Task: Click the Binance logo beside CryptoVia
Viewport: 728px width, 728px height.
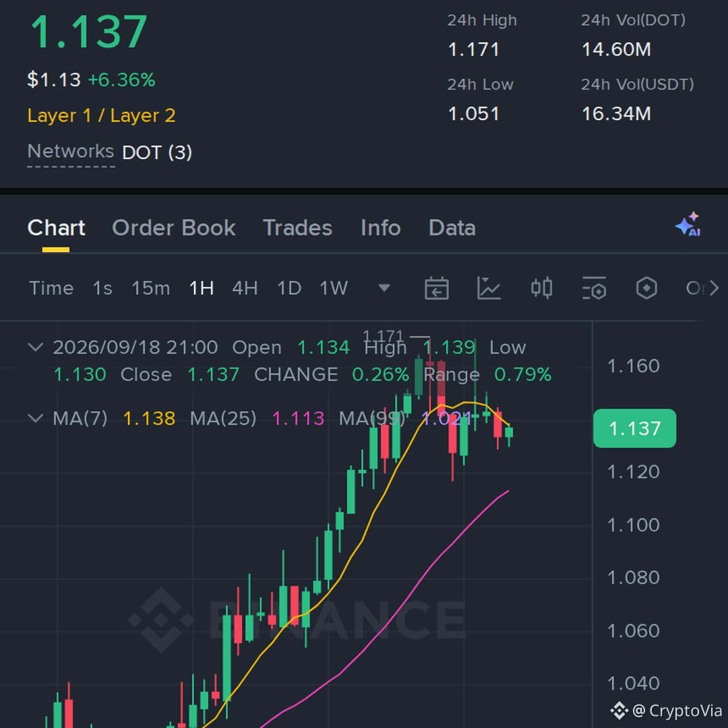Action: 619,710
